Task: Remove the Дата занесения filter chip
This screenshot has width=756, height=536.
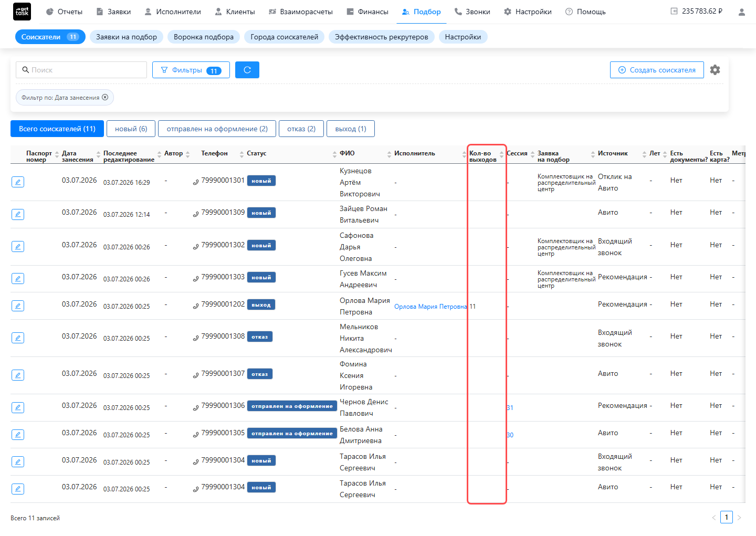Action: [105, 97]
